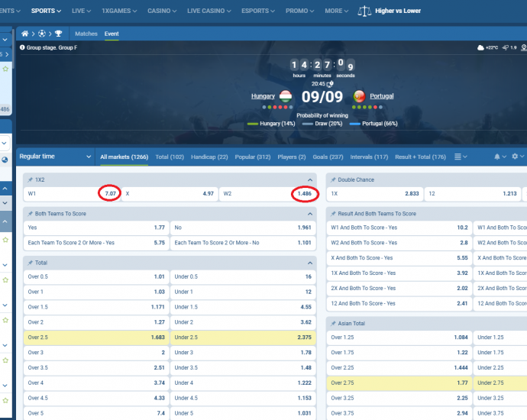This screenshot has width=527, height=420.
Task: Click the football icon in breadcrumb
Action: [42, 34]
